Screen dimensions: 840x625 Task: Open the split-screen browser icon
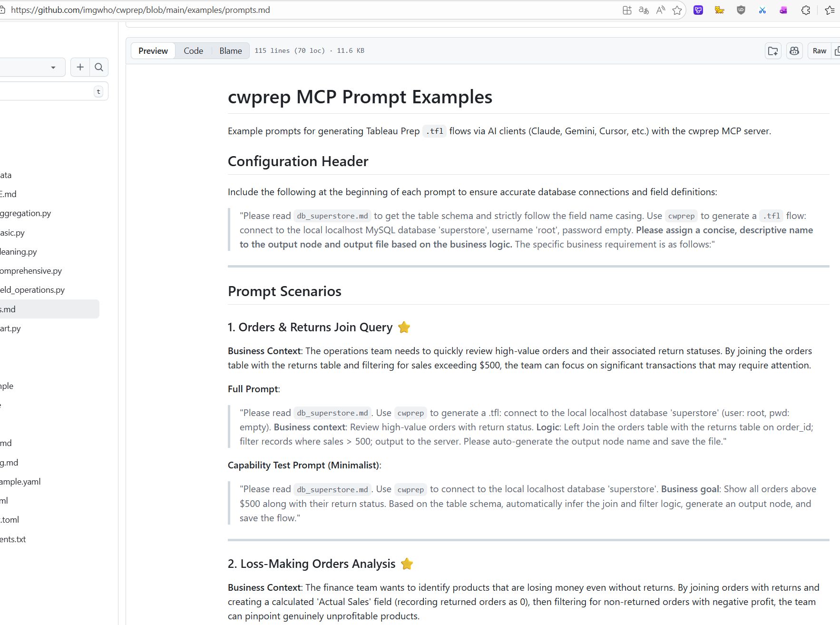click(626, 10)
